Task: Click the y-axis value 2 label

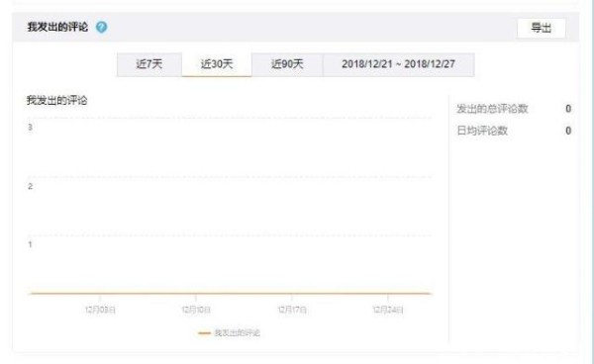Action: [31, 186]
